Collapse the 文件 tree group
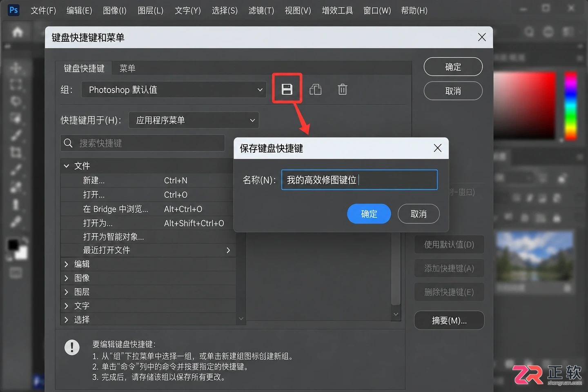 click(x=66, y=166)
